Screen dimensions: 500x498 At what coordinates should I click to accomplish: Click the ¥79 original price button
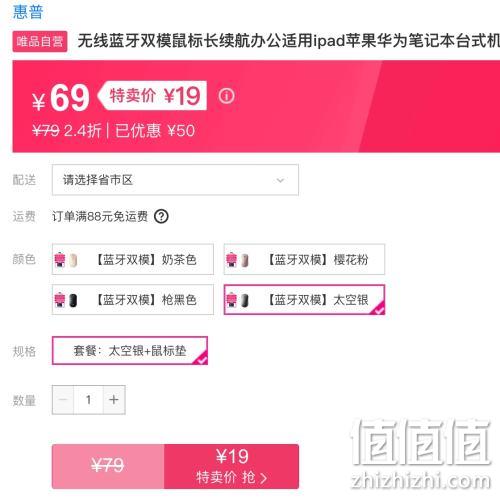108,466
